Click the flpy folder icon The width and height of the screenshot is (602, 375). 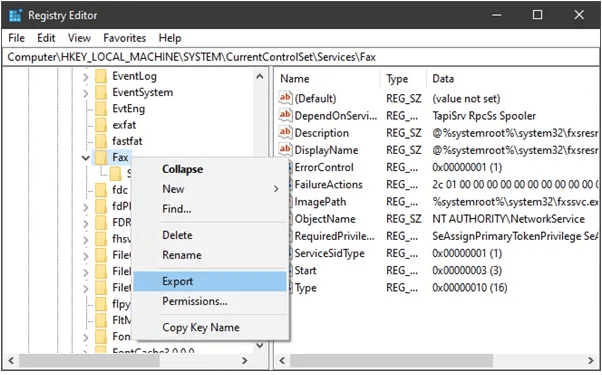tap(101, 304)
